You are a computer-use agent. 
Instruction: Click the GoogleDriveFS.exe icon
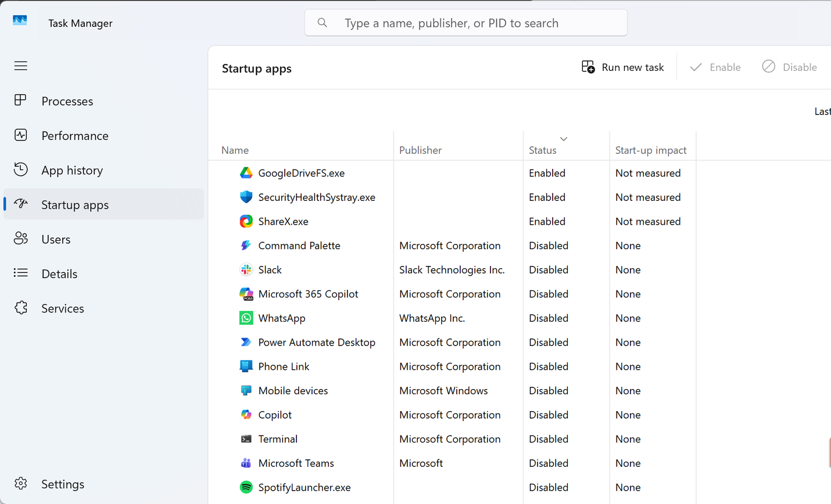tap(246, 173)
